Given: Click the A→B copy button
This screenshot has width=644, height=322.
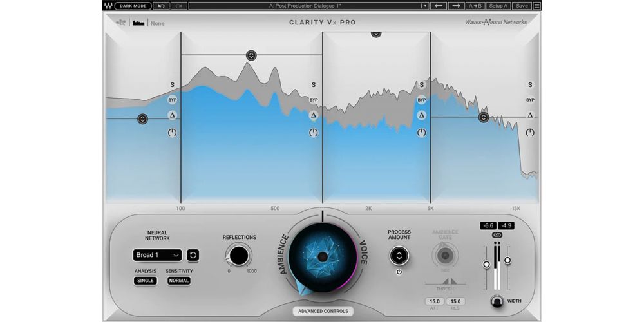Looking at the screenshot, I should 476,6.
